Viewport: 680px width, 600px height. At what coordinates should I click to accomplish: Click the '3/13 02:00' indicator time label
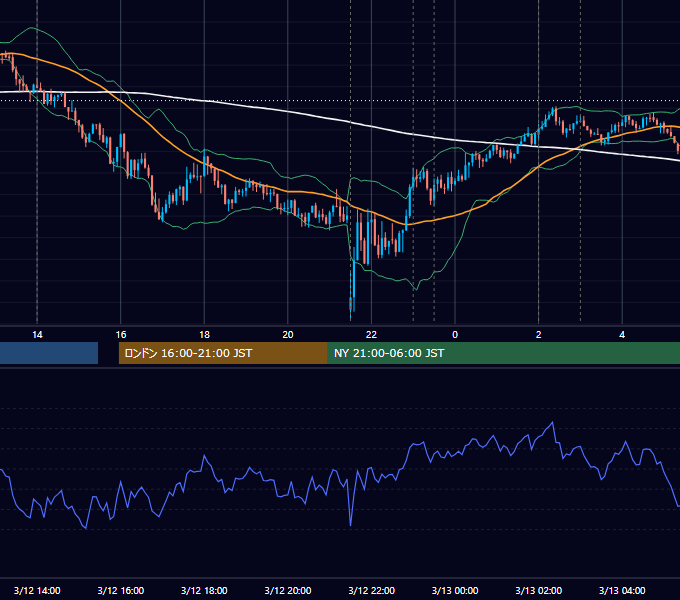(539, 590)
